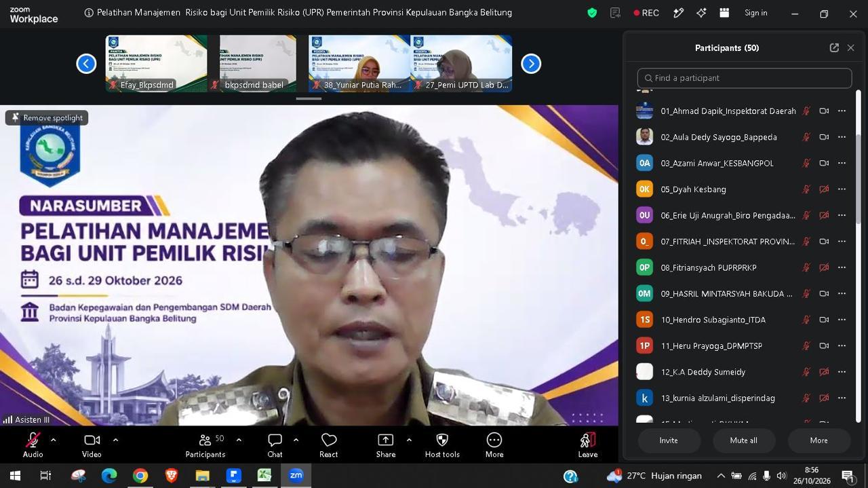Screen dimensions: 868x488
Task: Expand share options caret
Action: pyautogui.click(x=409, y=440)
